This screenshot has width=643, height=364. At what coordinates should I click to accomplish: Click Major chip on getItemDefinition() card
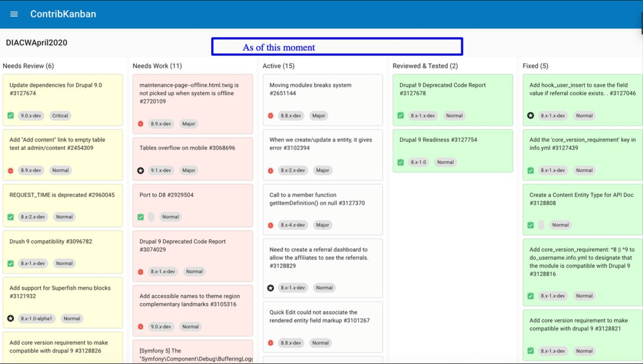(322, 225)
